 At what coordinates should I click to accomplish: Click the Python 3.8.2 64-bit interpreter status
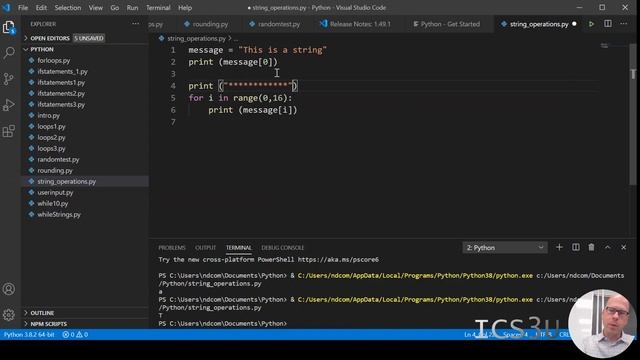[29, 335]
